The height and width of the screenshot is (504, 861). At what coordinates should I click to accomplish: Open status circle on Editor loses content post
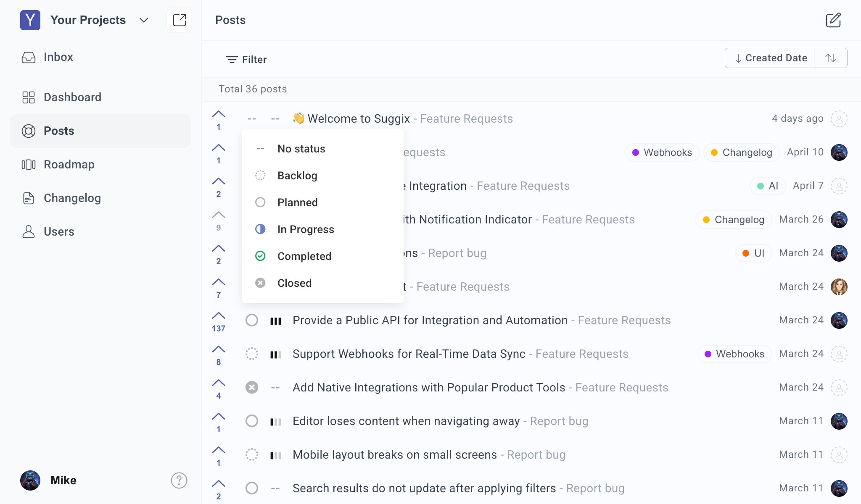pyautogui.click(x=252, y=421)
